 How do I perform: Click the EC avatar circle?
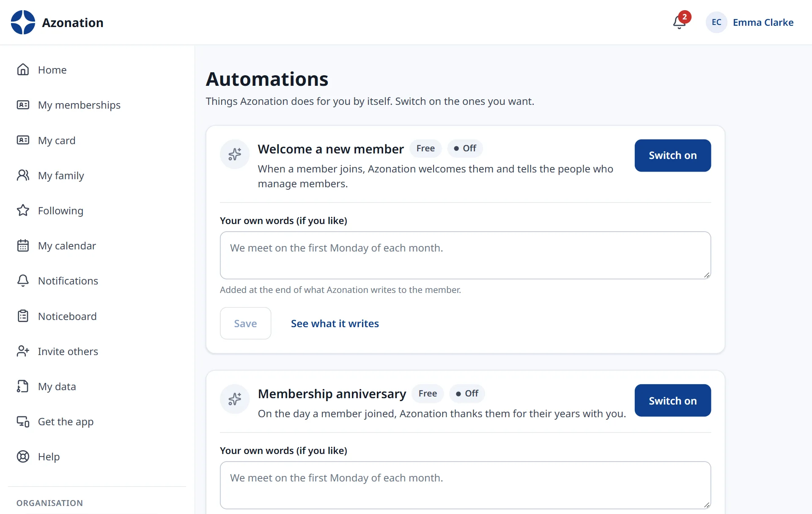(716, 22)
